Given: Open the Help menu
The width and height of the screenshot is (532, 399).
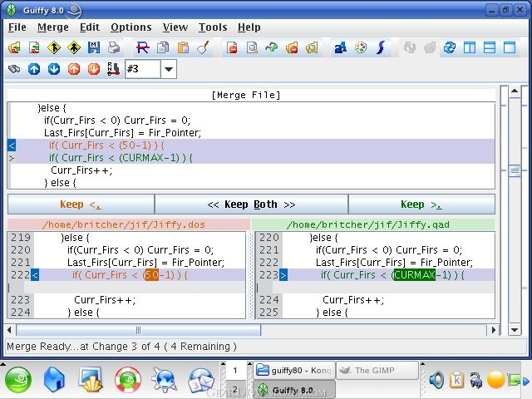Looking at the screenshot, I should pyautogui.click(x=249, y=27).
